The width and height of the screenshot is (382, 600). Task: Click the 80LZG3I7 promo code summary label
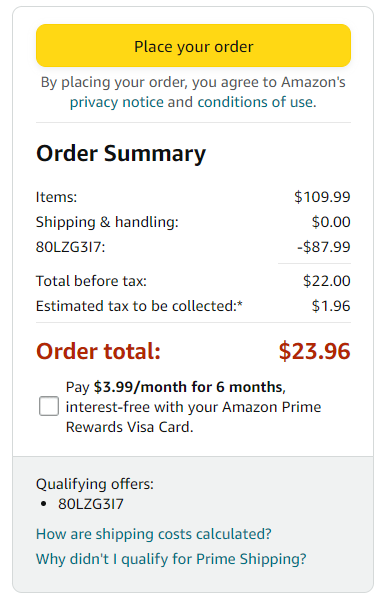pyautogui.click(x=70, y=247)
